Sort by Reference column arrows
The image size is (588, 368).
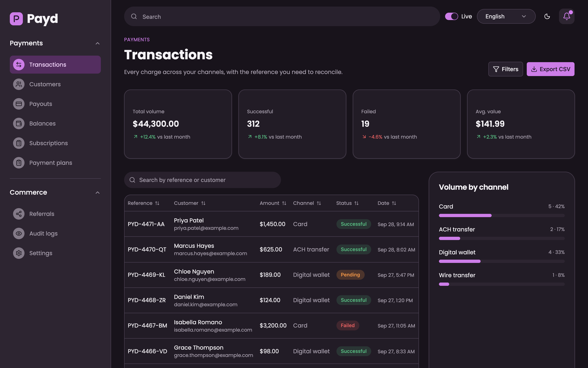tap(157, 203)
